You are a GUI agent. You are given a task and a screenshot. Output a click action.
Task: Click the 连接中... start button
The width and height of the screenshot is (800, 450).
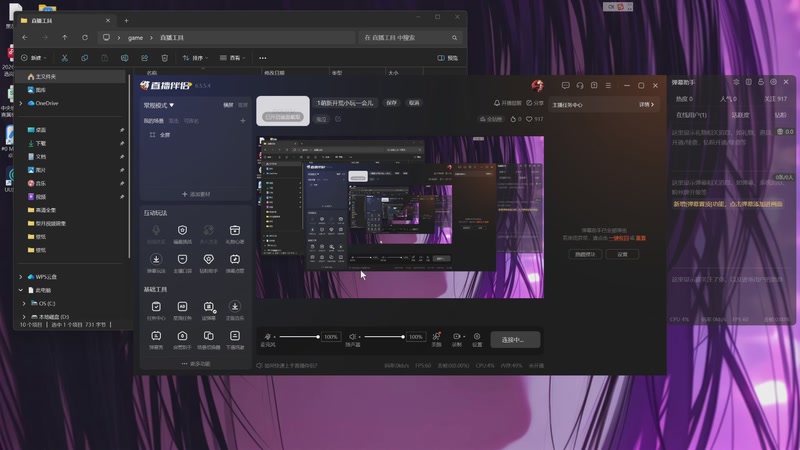pos(515,339)
